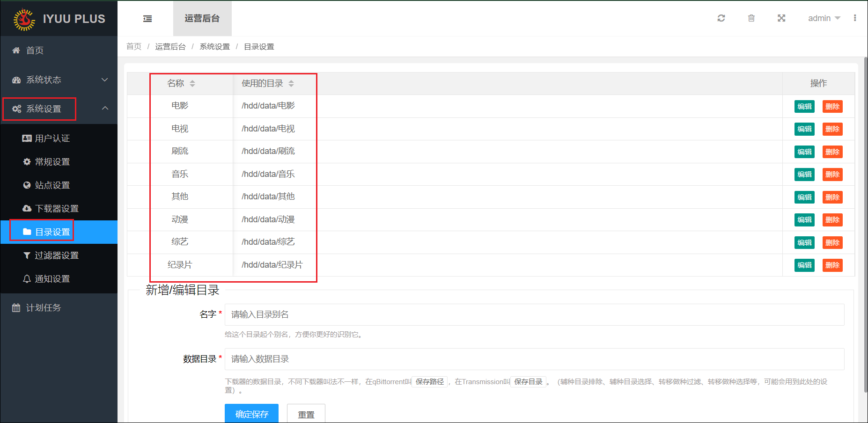
Task: Click 编辑 for the 电影 directory row
Action: point(804,107)
